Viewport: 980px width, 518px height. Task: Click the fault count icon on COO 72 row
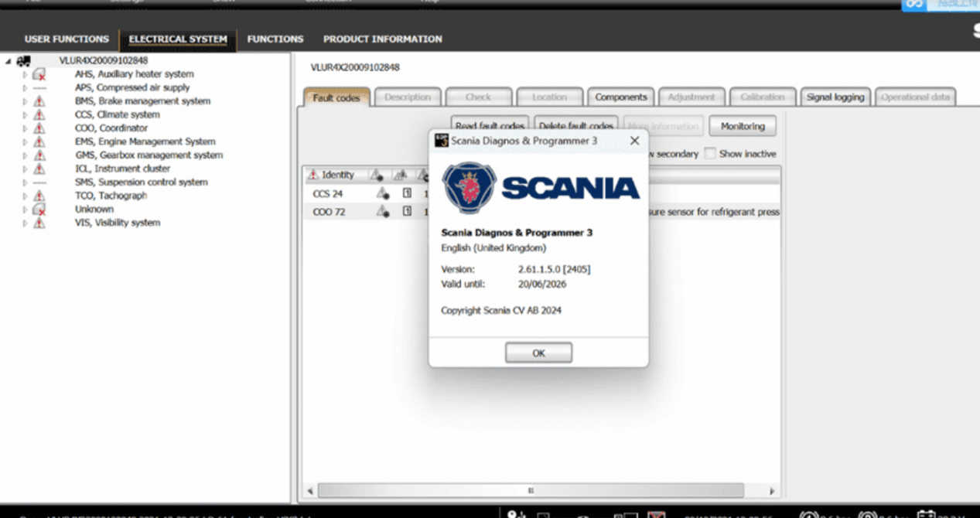406,211
